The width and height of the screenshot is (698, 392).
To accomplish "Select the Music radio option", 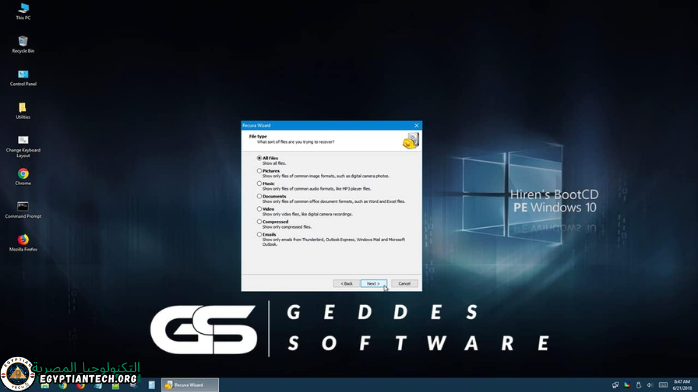I will pyautogui.click(x=259, y=183).
